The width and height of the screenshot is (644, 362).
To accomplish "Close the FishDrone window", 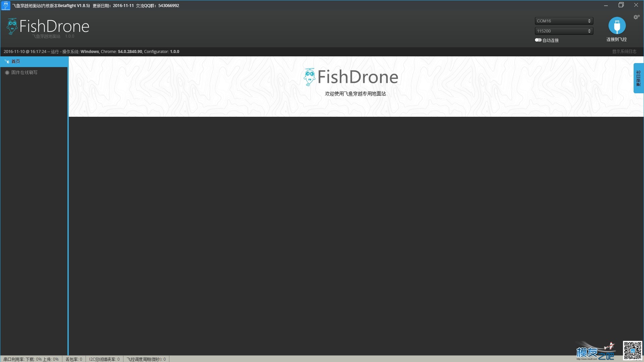I will 636,5.
